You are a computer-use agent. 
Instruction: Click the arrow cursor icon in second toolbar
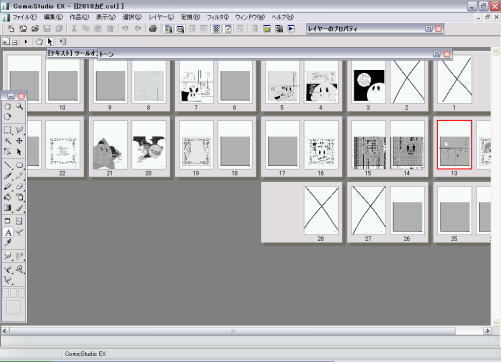coord(50,42)
